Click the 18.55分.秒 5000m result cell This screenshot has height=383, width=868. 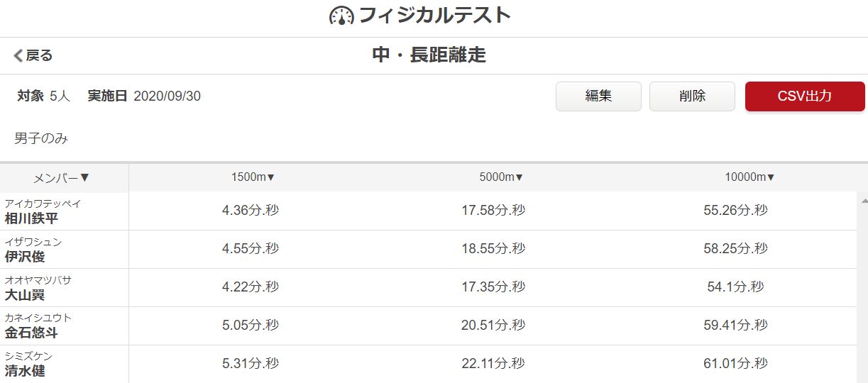pos(493,249)
